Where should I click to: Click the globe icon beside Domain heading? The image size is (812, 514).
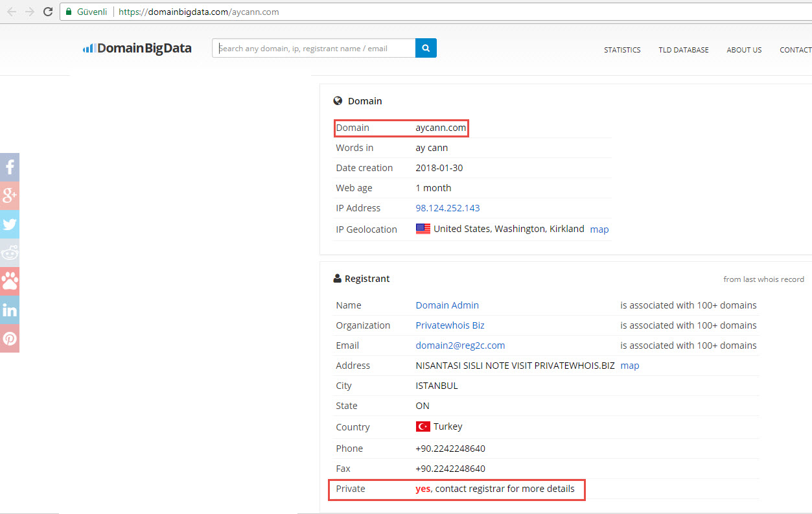click(x=338, y=101)
